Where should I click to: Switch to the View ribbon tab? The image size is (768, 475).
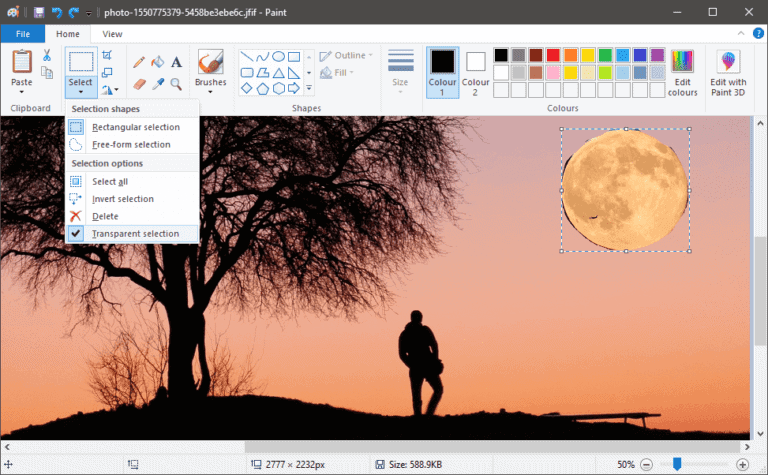[x=112, y=34]
